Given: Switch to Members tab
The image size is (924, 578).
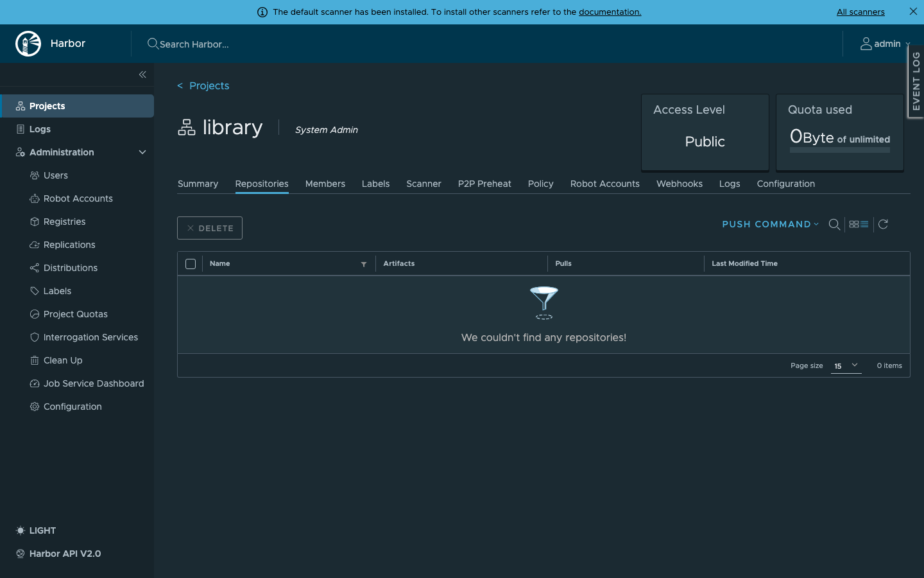Looking at the screenshot, I should (325, 184).
